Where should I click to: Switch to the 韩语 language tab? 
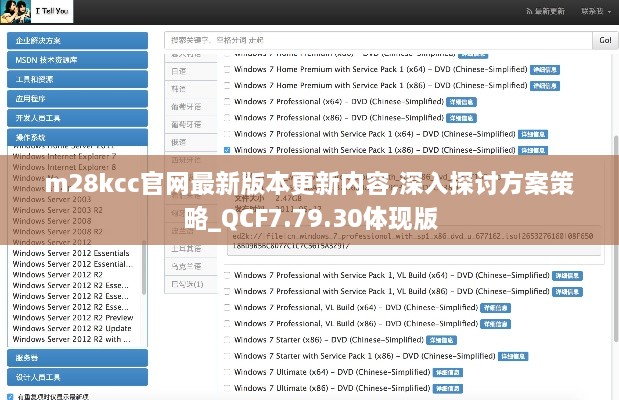191,89
